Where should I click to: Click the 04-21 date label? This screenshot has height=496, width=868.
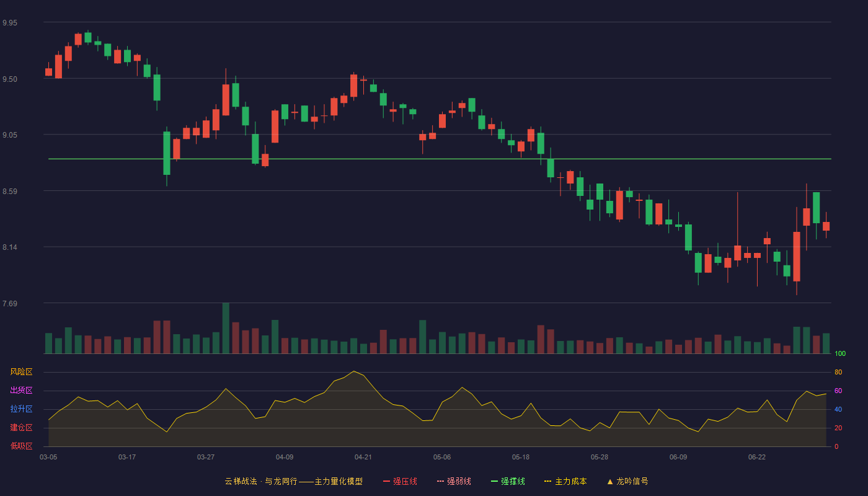point(363,457)
